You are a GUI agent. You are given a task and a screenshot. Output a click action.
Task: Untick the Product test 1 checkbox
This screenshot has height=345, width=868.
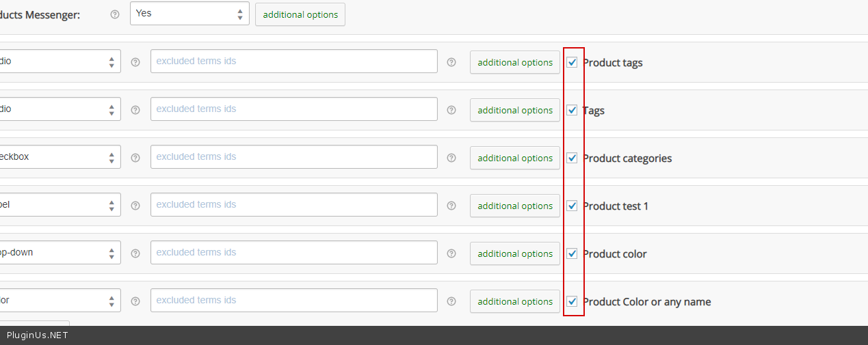[573, 206]
